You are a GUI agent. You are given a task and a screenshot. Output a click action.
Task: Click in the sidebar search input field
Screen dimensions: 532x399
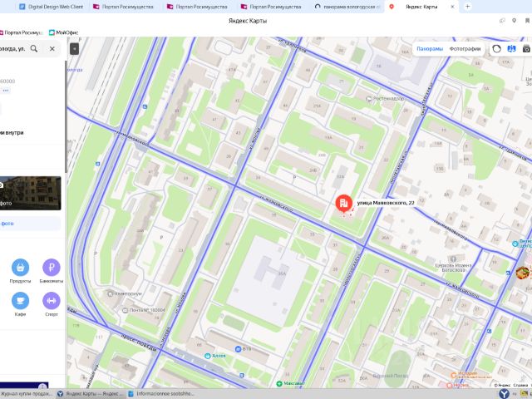pos(13,48)
